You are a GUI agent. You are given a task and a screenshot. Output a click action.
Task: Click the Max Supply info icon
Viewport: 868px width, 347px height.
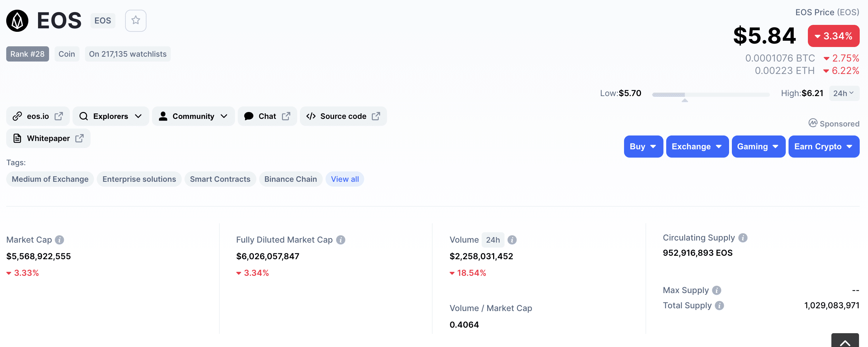point(717,290)
